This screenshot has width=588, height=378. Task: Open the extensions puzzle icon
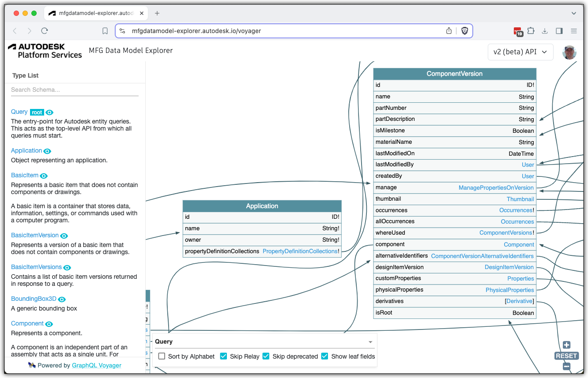(531, 31)
